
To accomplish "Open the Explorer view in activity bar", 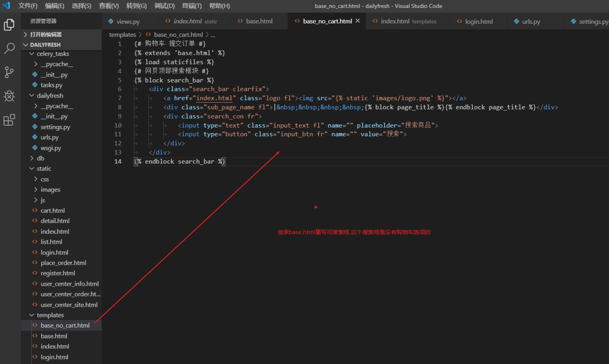I will point(9,25).
